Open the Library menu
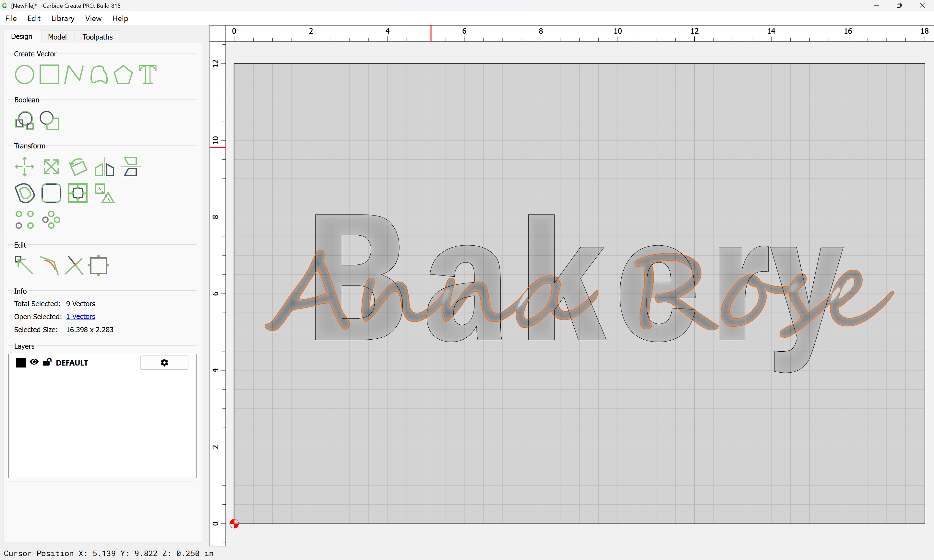This screenshot has width=934, height=560. pos(63,18)
